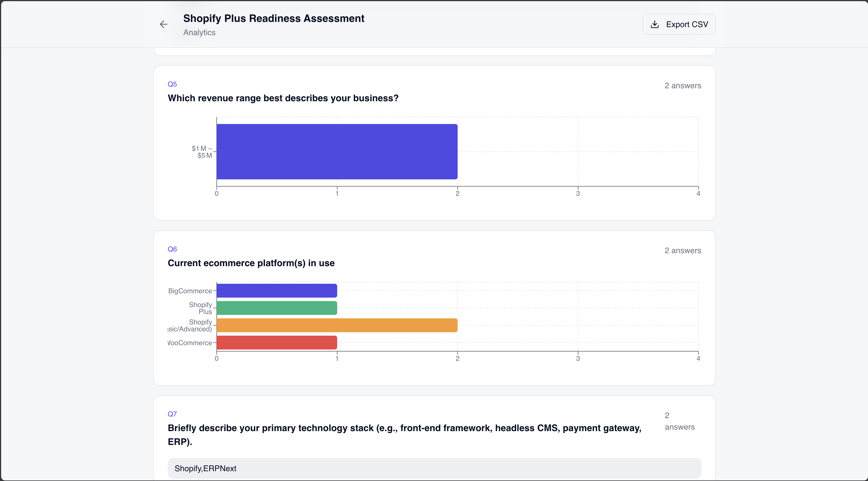Click the Shopify,ERPNext text response
The height and width of the screenshot is (481, 868).
click(205, 468)
